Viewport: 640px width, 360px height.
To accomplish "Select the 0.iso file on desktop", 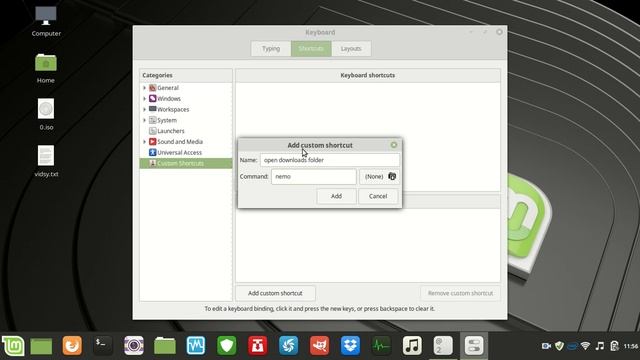I will click(x=46, y=115).
